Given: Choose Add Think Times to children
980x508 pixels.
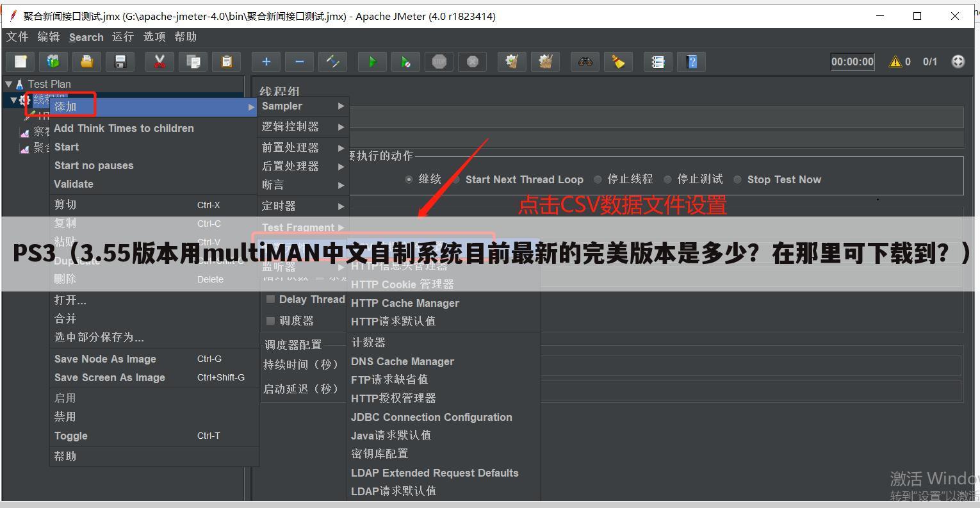Looking at the screenshot, I should [154, 128].
